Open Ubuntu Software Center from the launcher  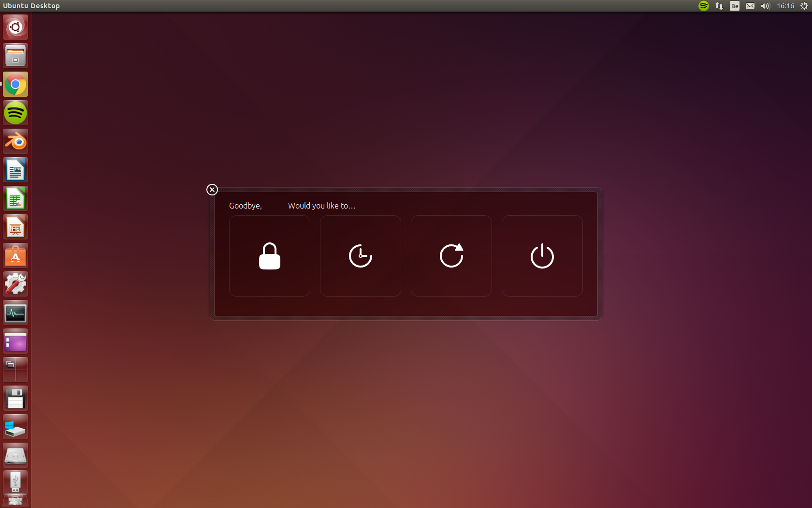[15, 255]
